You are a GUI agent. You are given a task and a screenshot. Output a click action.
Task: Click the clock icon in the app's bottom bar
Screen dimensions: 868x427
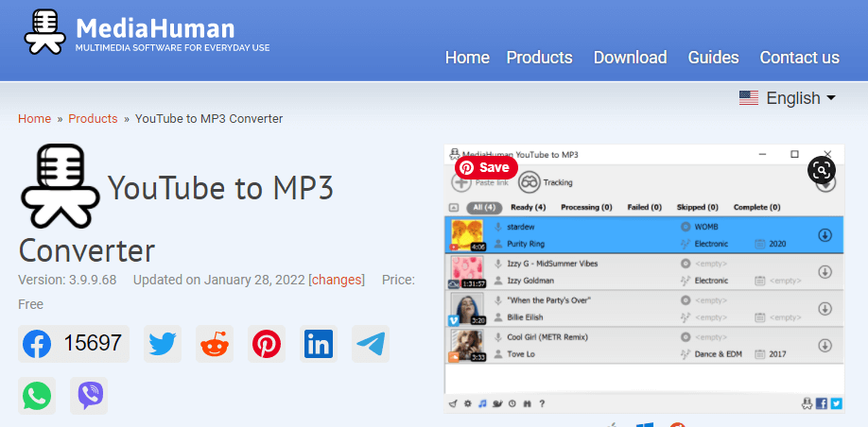coord(512,403)
